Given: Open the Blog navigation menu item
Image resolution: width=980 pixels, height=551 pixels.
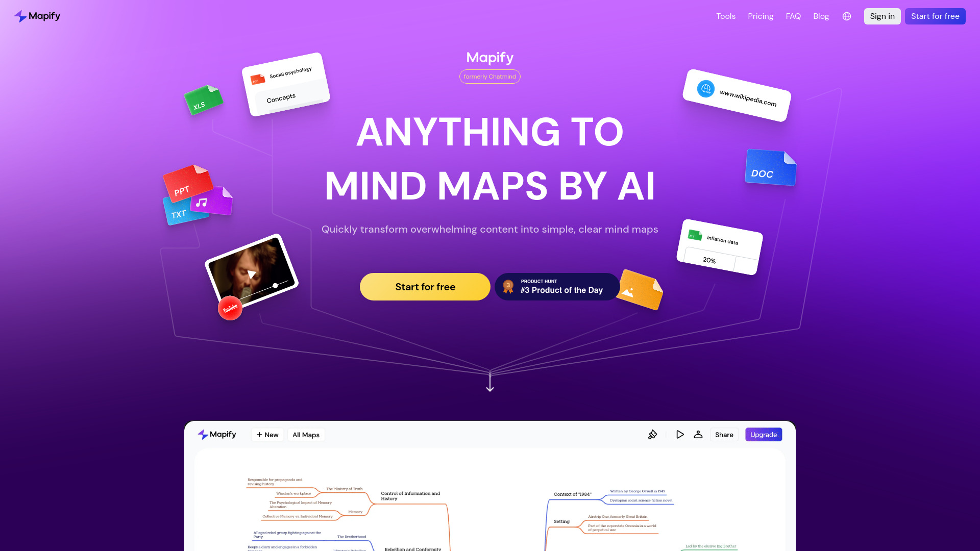Looking at the screenshot, I should click(x=821, y=16).
